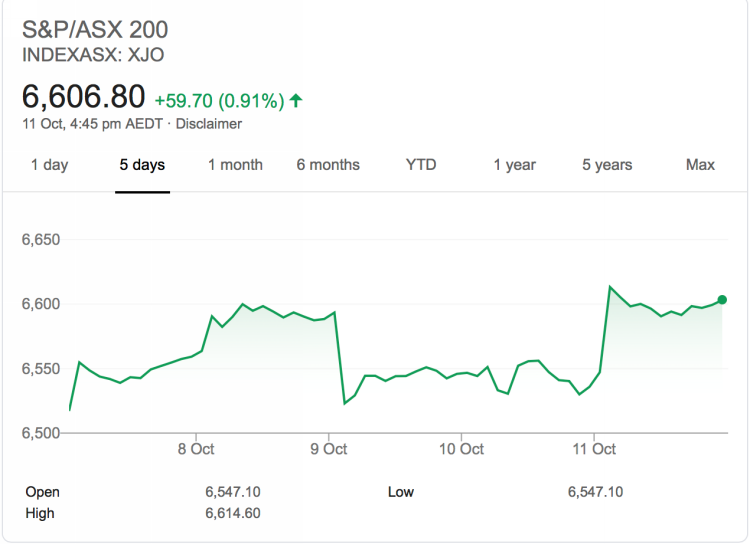
Task: View the 1 year chart range
Action: pyautogui.click(x=514, y=165)
